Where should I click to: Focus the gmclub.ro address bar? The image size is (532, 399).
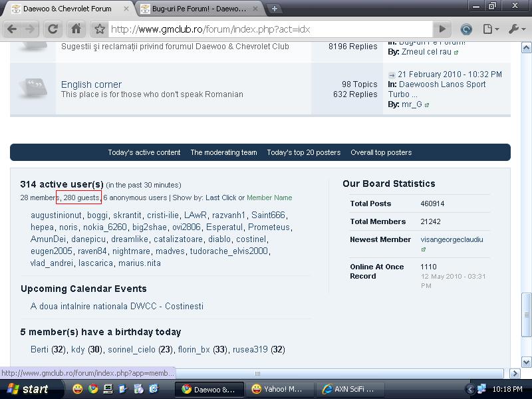pyautogui.click(x=270, y=29)
